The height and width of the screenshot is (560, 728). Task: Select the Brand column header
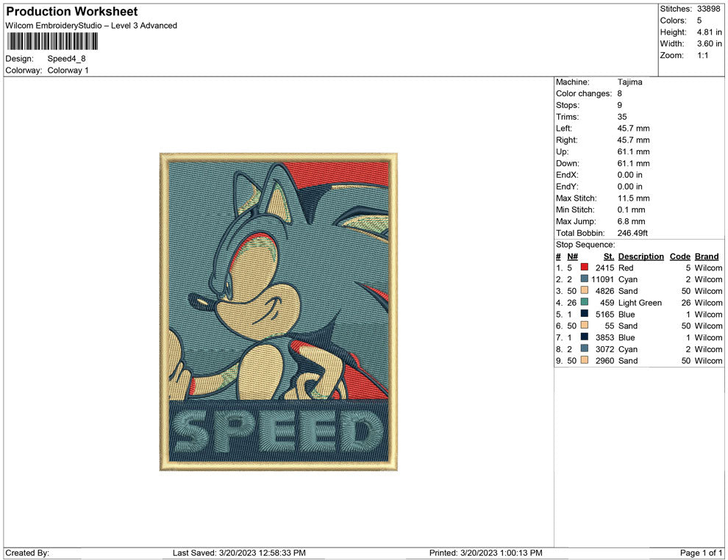pos(706,256)
